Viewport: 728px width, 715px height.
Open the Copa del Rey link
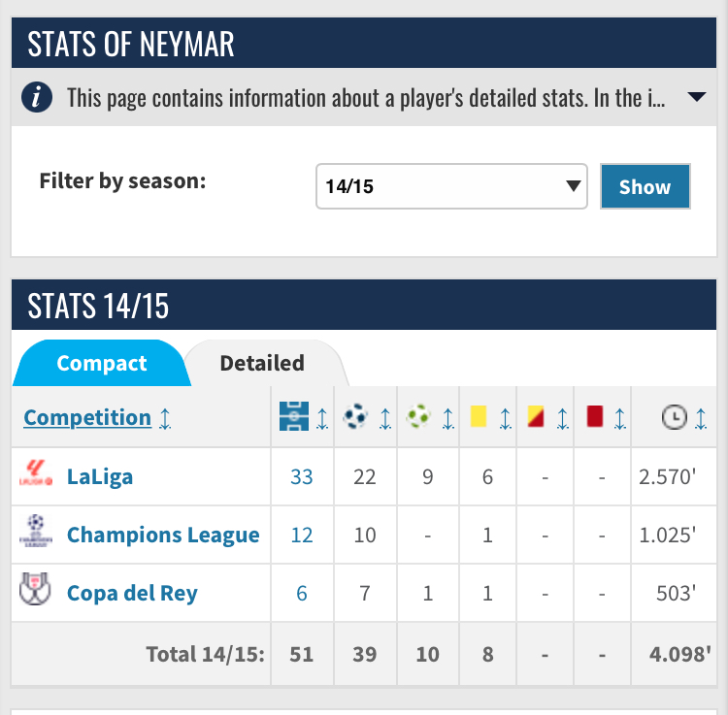pos(132,593)
